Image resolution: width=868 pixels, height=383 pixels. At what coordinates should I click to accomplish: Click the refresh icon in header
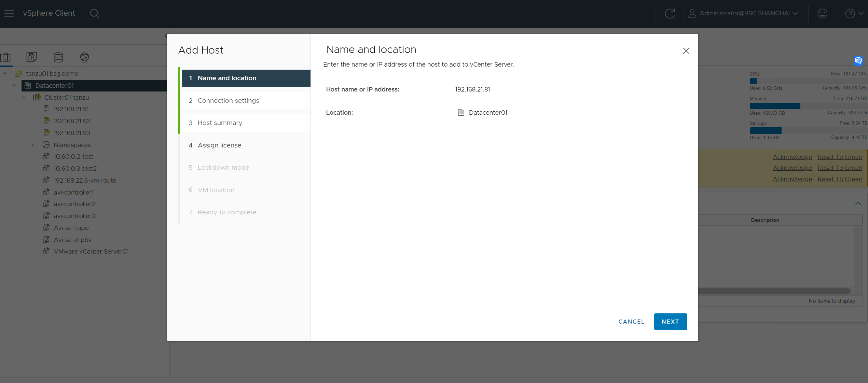coord(670,13)
